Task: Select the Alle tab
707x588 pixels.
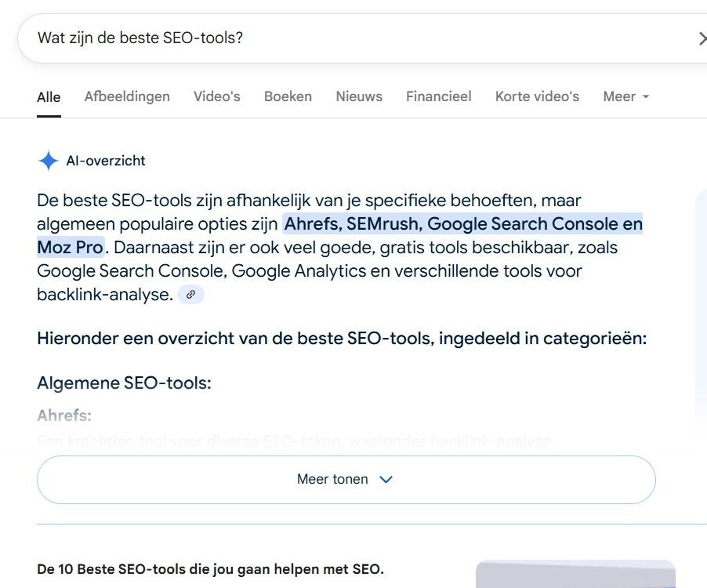Action: click(x=49, y=97)
